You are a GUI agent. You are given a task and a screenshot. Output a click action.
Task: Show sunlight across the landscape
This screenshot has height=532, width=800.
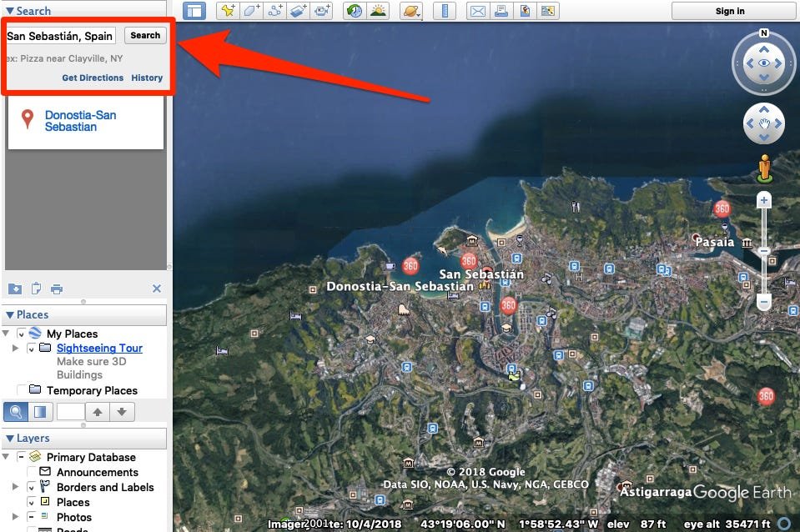tap(378, 11)
